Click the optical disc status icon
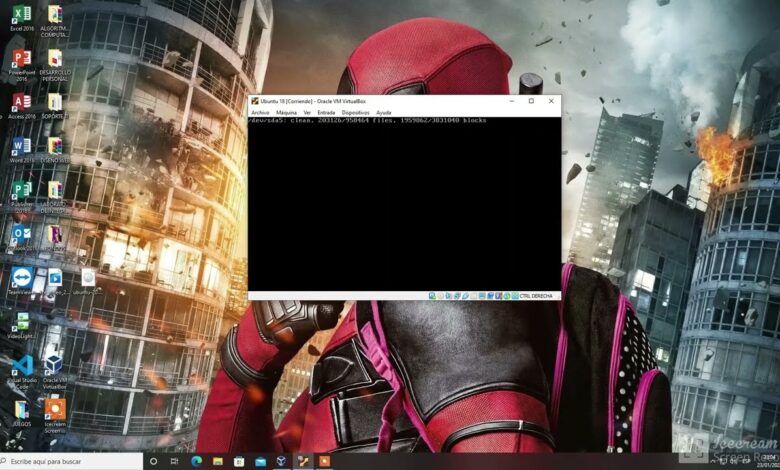The width and height of the screenshot is (780, 470). [441, 296]
